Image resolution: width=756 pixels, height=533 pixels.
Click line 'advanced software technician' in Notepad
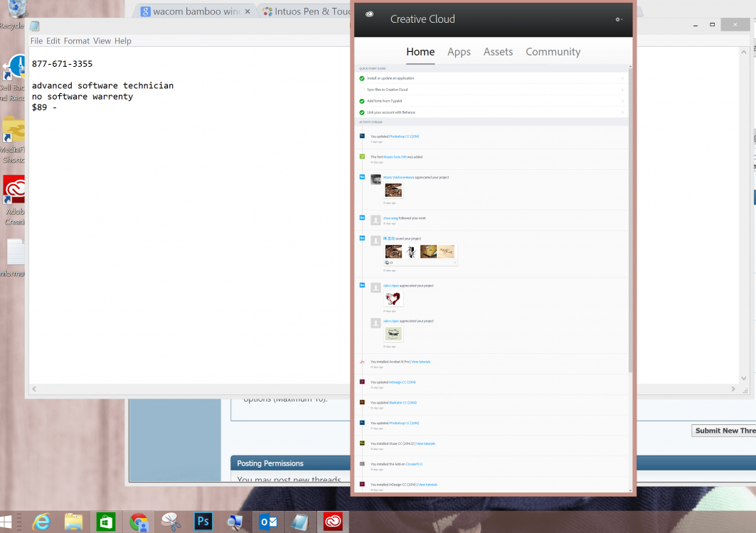pos(102,86)
